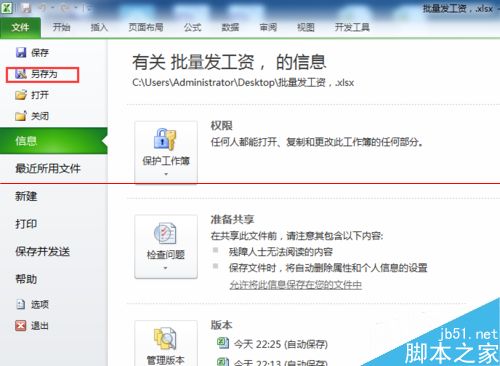Open the 审阅 (Review) tab

click(x=268, y=27)
